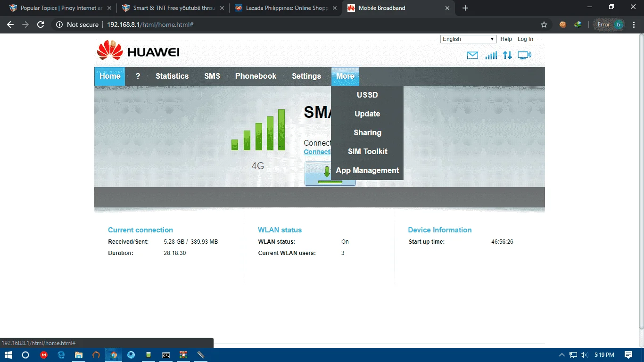Switch to Chrome in the taskbar
The height and width of the screenshot is (362, 644).
(114, 355)
